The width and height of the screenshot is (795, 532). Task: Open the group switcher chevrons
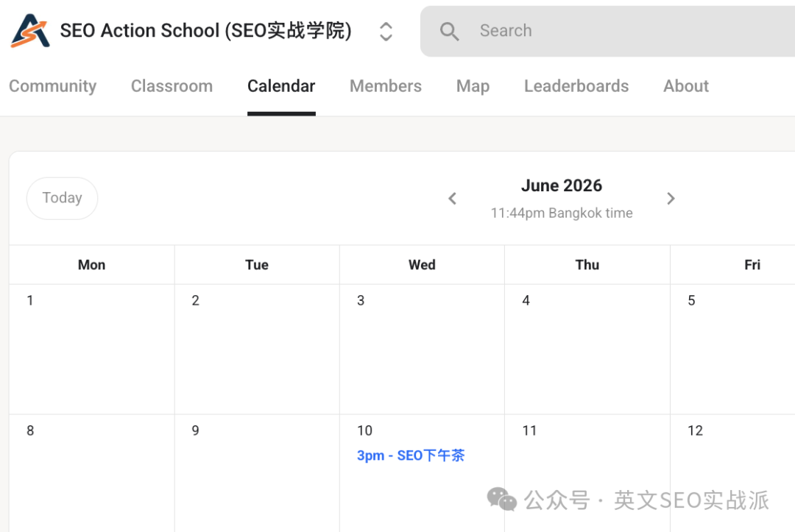tap(386, 32)
